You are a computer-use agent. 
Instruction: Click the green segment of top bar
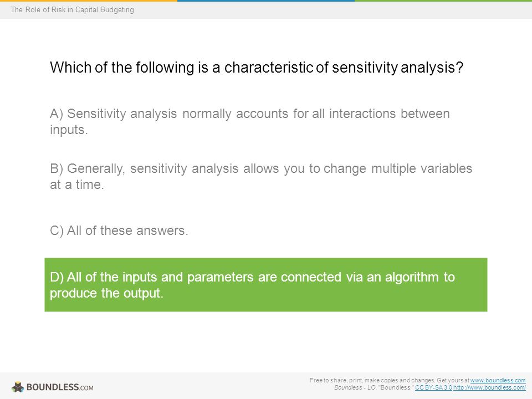[x=443, y=1]
